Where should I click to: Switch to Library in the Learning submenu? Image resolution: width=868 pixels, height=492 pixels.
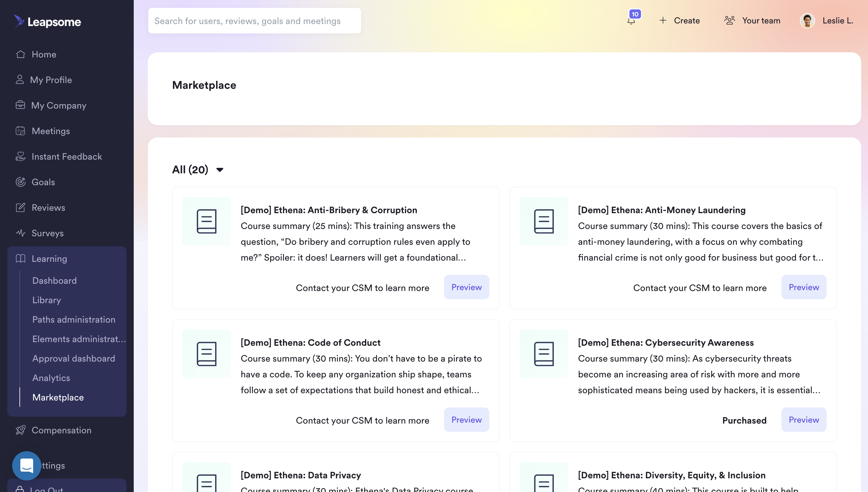46,300
